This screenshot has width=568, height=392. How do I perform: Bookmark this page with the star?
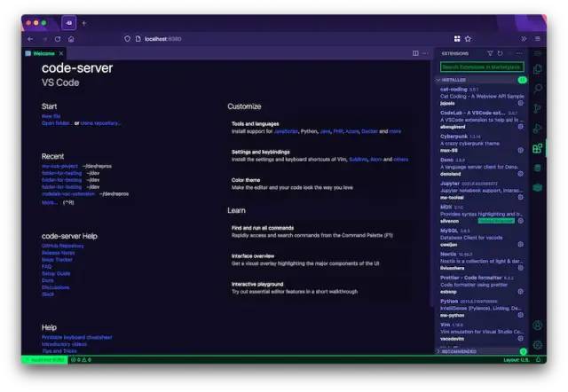468,39
